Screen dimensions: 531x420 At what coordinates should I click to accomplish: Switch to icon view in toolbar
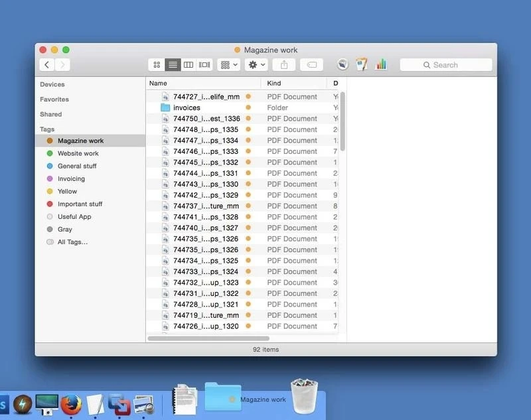pyautogui.click(x=157, y=65)
